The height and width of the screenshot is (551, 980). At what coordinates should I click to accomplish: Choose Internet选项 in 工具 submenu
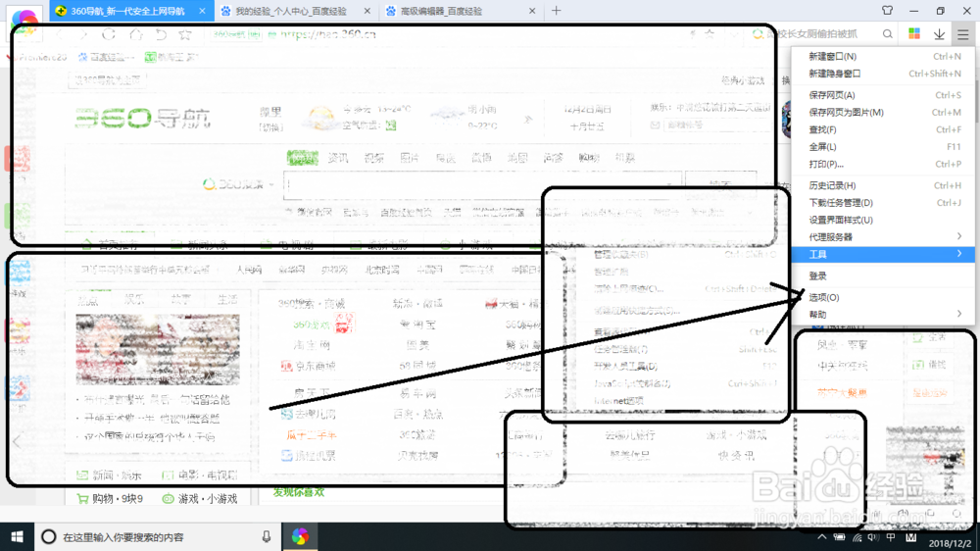pyautogui.click(x=618, y=400)
